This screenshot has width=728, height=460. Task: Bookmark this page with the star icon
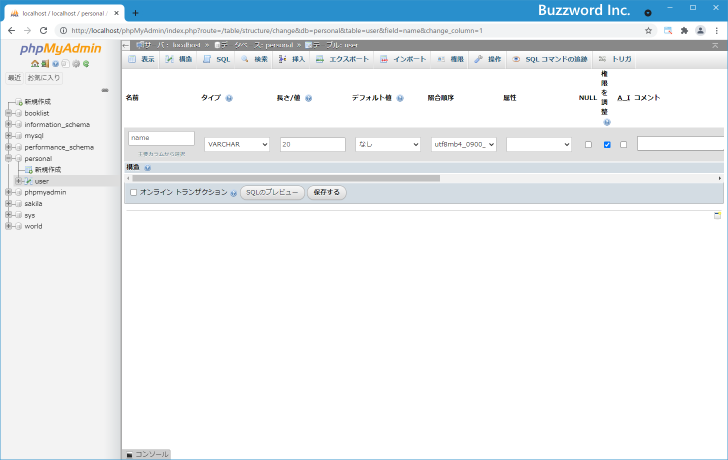tap(648, 31)
